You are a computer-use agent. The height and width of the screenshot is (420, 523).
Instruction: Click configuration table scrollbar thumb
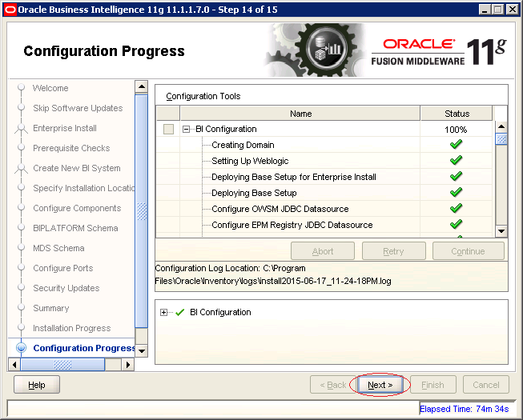coord(501,138)
